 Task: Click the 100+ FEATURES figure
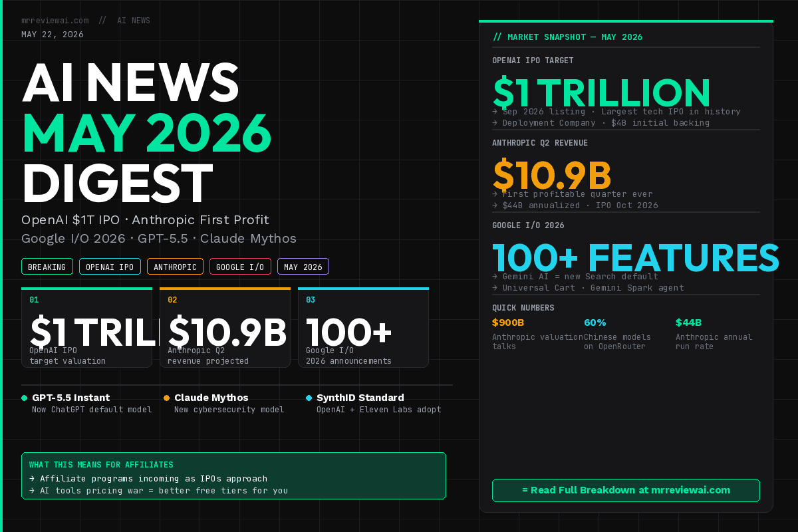636,258
